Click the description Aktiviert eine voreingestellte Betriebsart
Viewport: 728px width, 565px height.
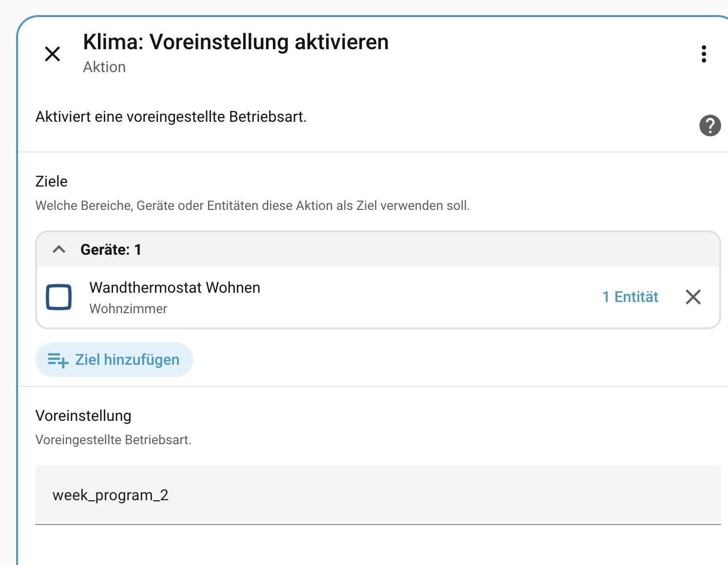tap(171, 117)
